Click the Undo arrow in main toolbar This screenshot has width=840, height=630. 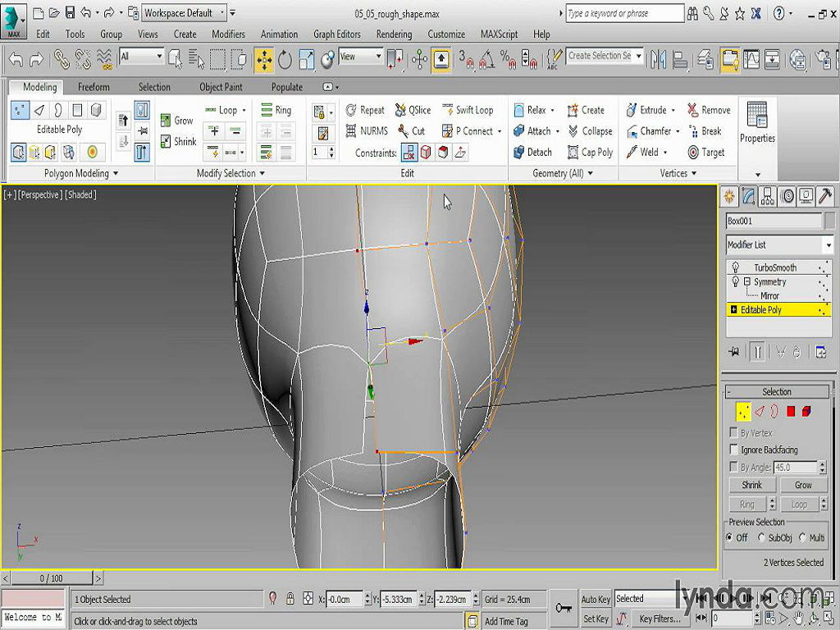(x=16, y=58)
